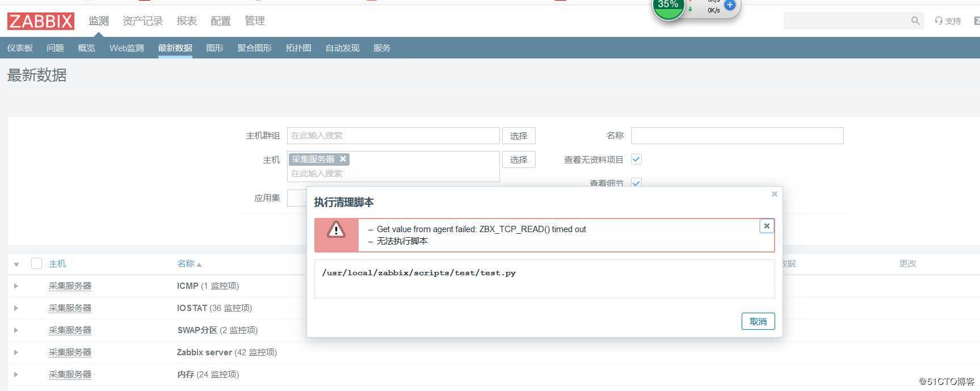Expand the SWAP分区 row

(x=16, y=330)
